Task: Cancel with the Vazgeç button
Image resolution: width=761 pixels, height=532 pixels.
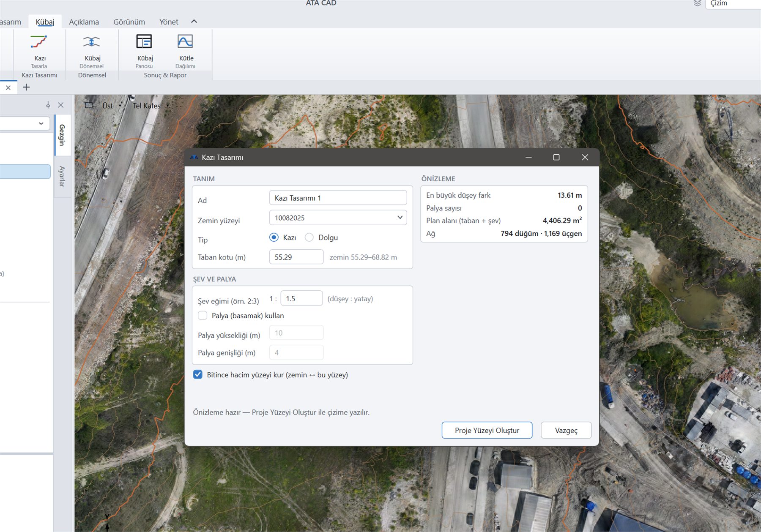Action: (566, 430)
